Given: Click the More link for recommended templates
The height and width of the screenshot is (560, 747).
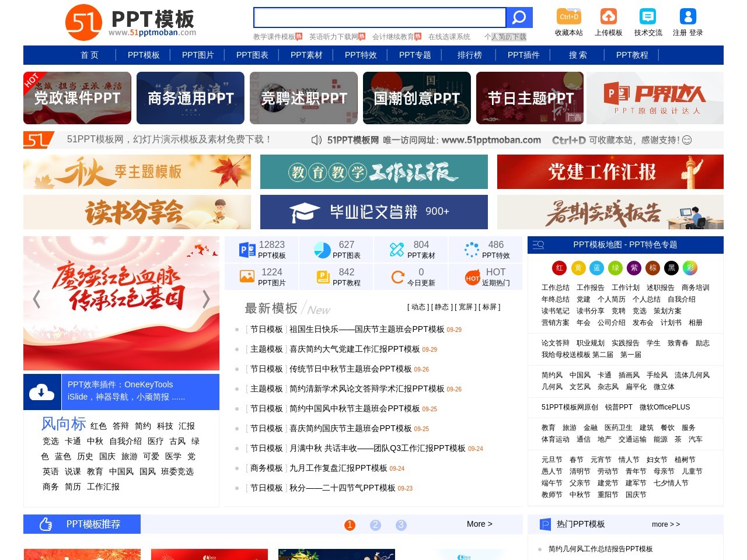Looking at the screenshot, I should [x=479, y=524].
